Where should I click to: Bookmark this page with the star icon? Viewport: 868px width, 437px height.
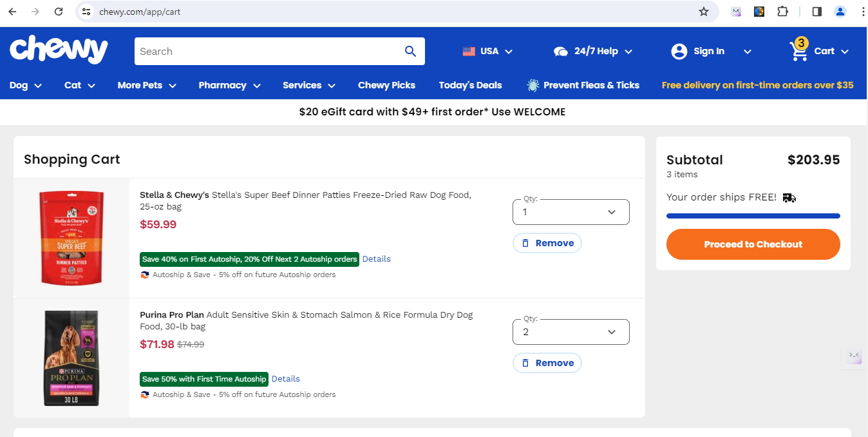[x=704, y=12]
